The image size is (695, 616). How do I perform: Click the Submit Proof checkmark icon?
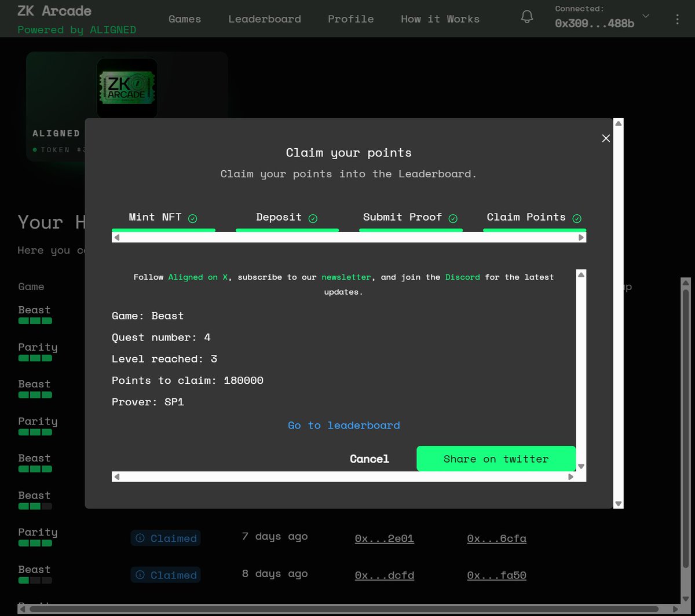(453, 218)
